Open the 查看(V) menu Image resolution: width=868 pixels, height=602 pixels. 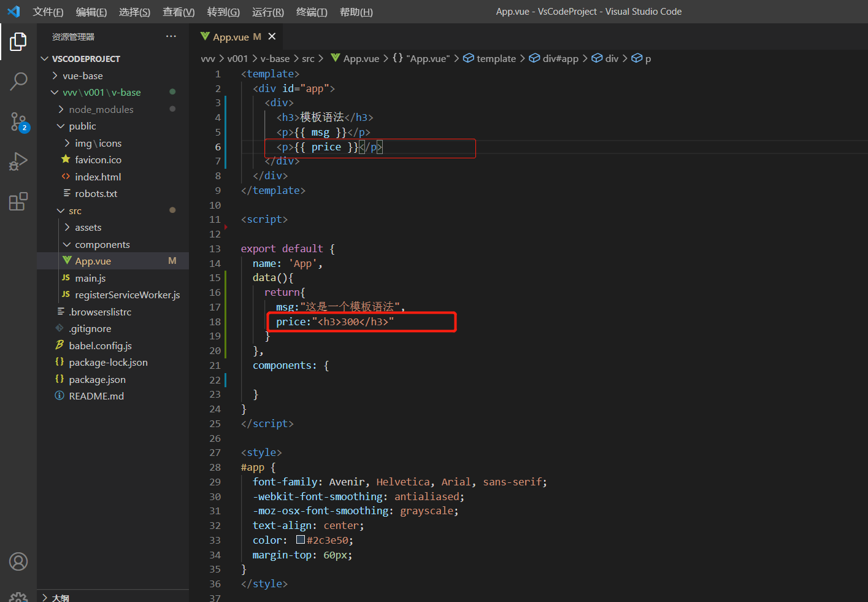pyautogui.click(x=179, y=12)
